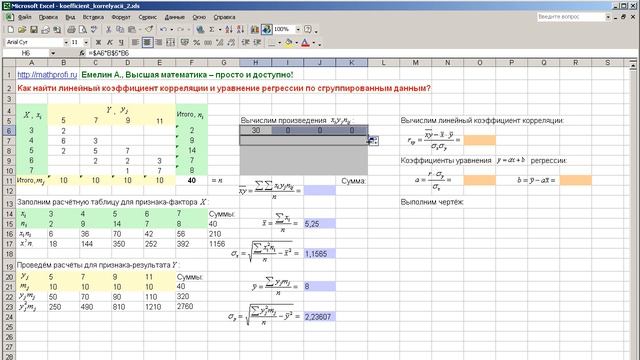
Task: Open the zoom percentage dropdown
Action: coord(298,29)
